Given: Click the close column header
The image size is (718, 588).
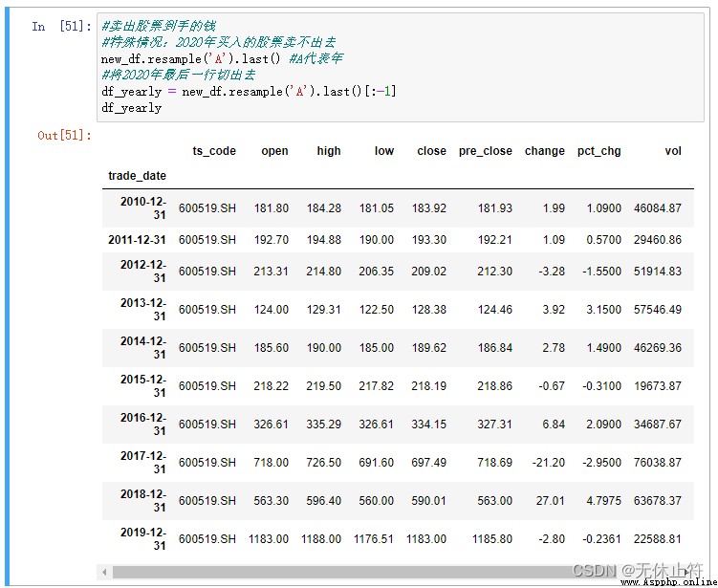Looking at the screenshot, I should pyautogui.click(x=431, y=151).
